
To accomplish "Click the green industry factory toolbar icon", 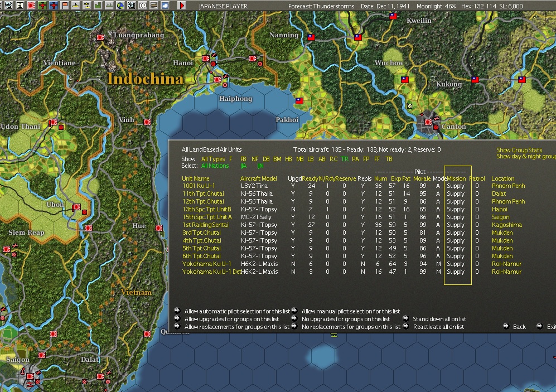I will point(98,6).
